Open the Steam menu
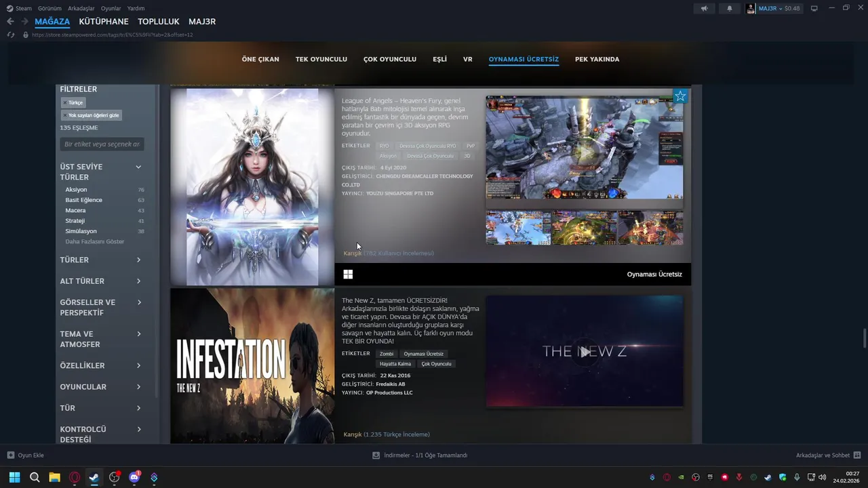This screenshot has width=868, height=488. [x=19, y=8]
